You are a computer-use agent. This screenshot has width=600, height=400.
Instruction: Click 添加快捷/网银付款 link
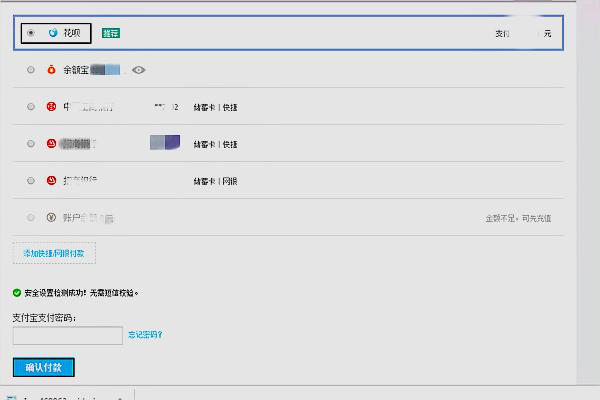click(x=55, y=253)
